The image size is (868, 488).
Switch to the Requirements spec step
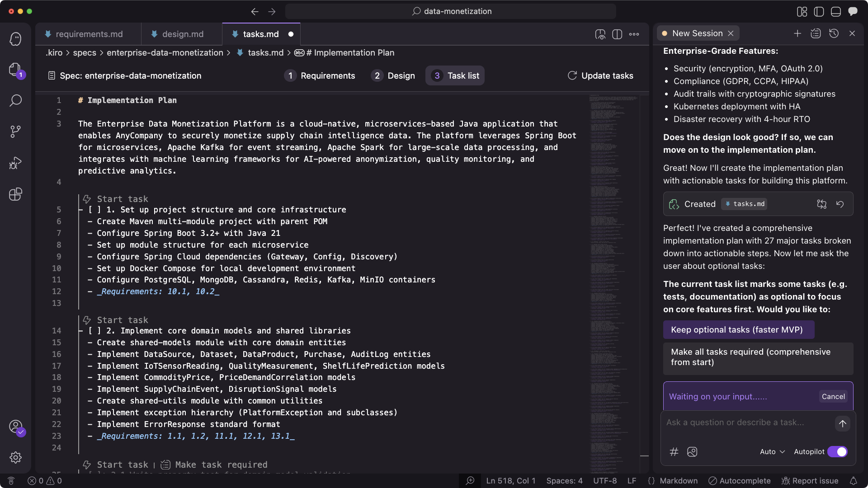tap(320, 76)
